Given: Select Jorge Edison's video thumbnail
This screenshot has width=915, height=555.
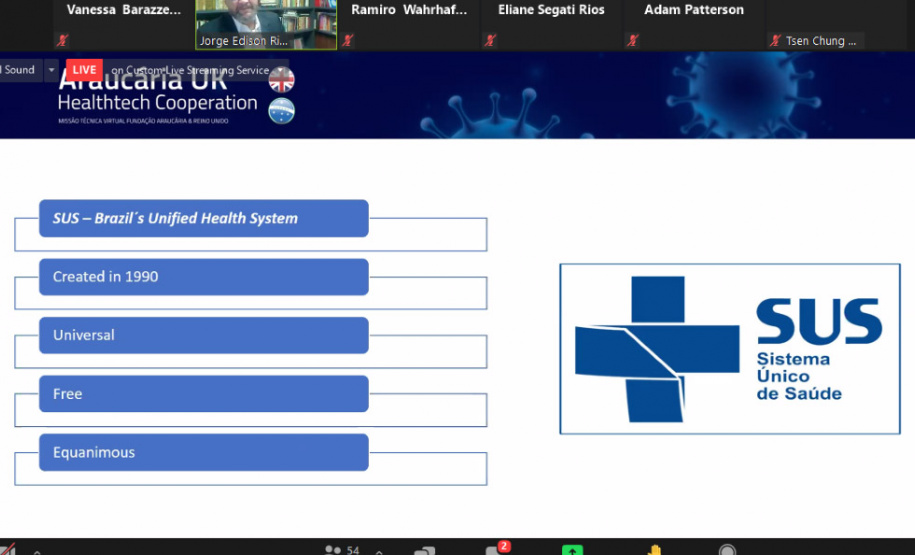Looking at the screenshot, I should (x=266, y=24).
